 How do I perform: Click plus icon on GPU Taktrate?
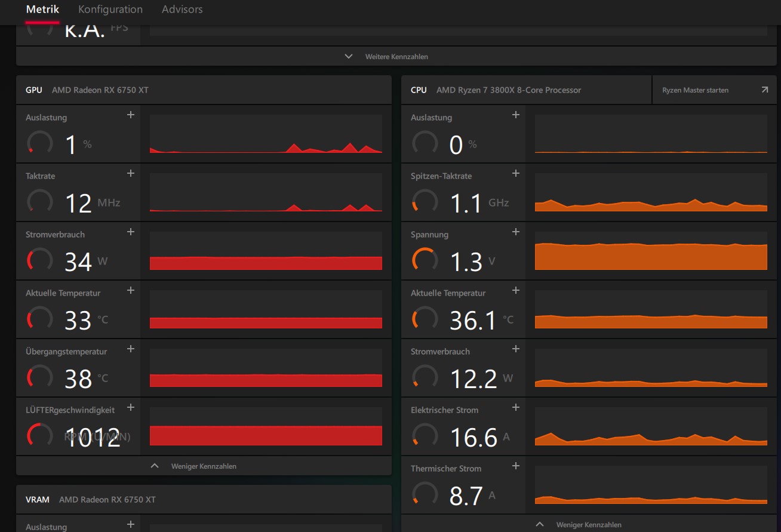[x=131, y=173]
